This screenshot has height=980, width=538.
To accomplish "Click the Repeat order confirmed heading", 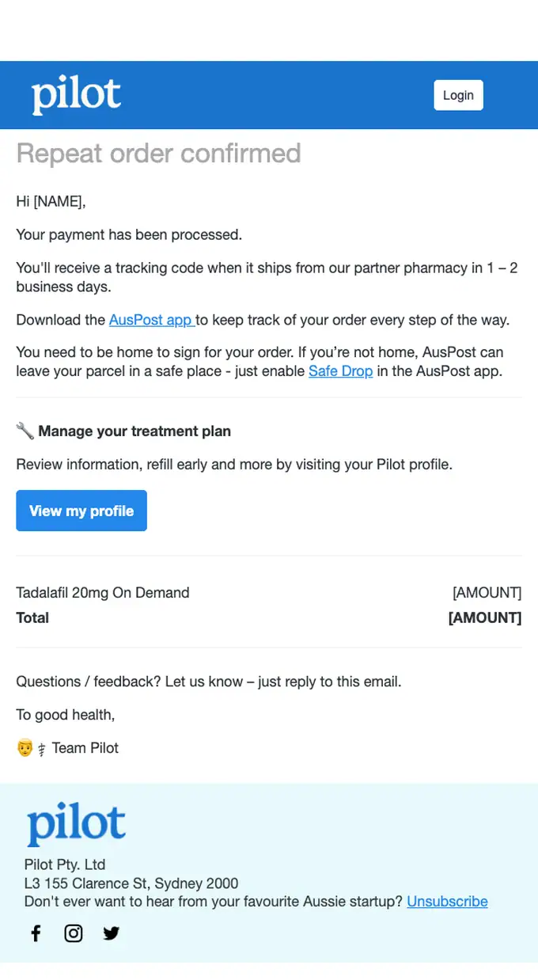I will pos(159,153).
